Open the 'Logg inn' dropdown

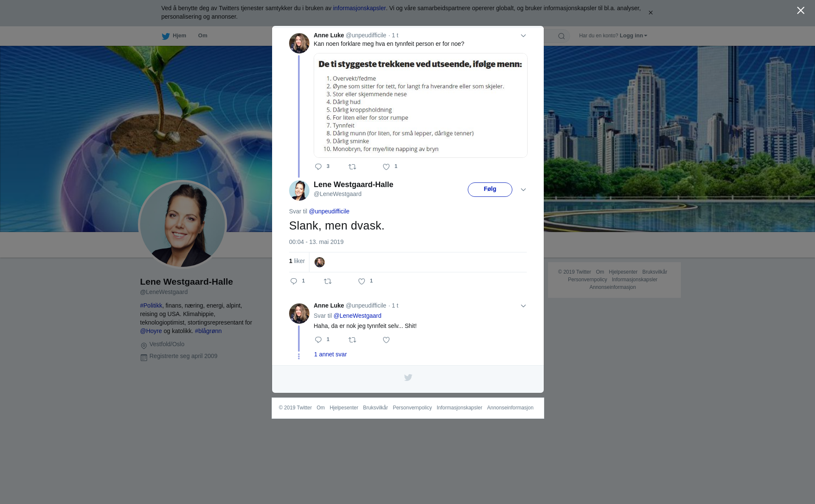633,36
